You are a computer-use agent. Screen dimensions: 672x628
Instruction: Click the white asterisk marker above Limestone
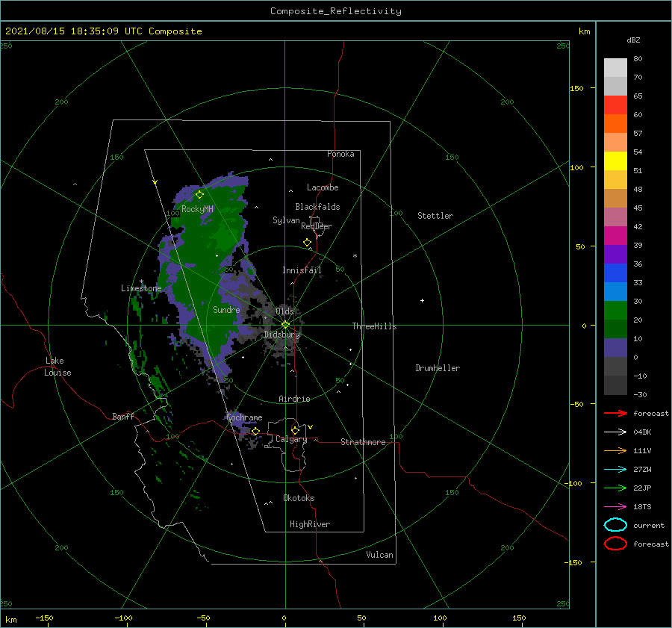click(x=141, y=282)
